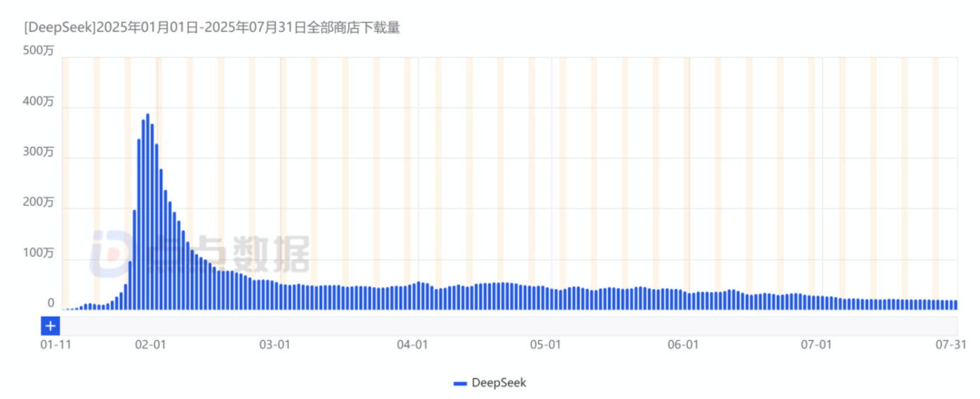The width and height of the screenshot is (980, 399).
Task: Select the 04-01 date on the x-axis
Action: [412, 344]
